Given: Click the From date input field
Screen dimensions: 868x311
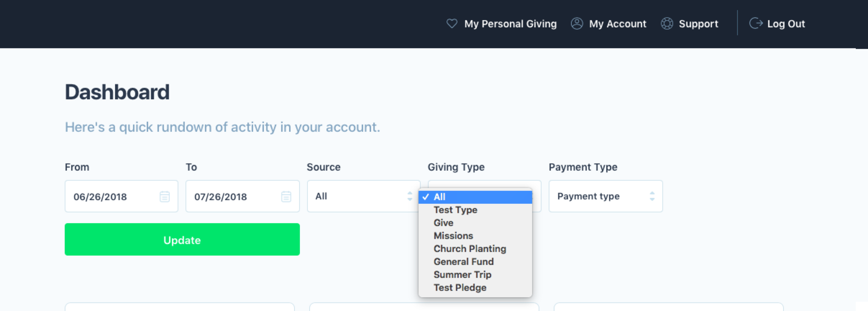Looking at the screenshot, I should coord(111,197).
